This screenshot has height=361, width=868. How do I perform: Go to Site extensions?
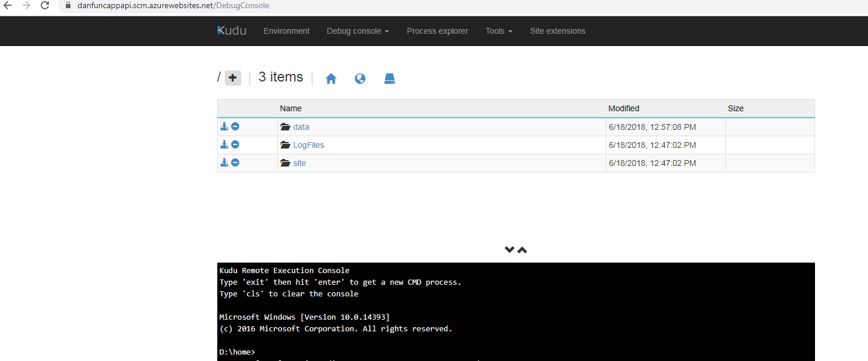click(558, 31)
